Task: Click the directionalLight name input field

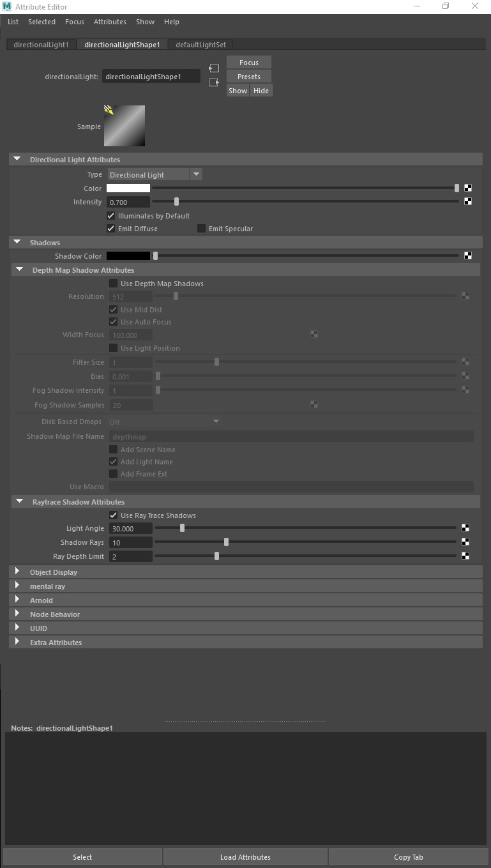Action: point(151,77)
